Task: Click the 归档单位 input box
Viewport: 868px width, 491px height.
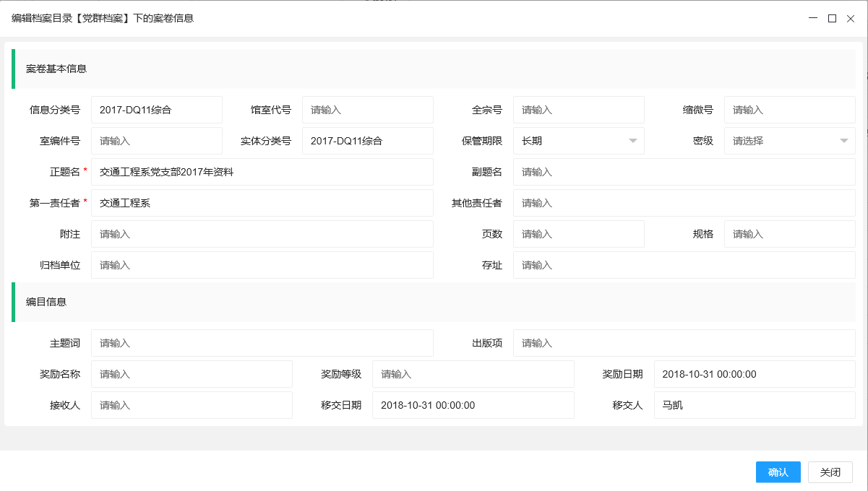Action: point(262,265)
